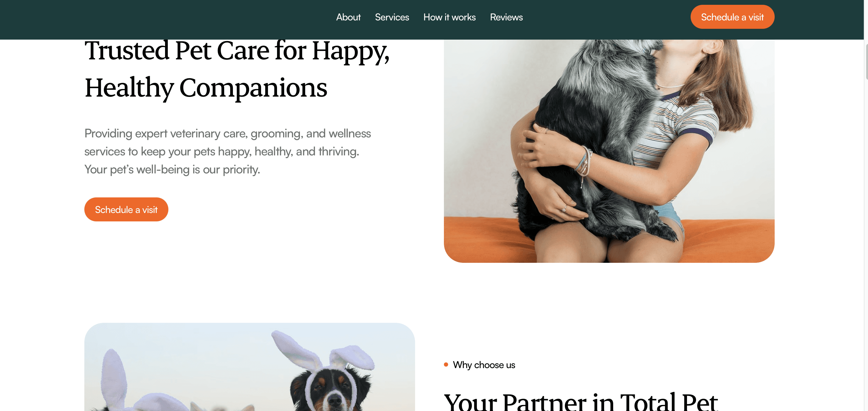Click the Providing expert veterinary care text line
Screen dimensions: 868x411
[x=228, y=133]
